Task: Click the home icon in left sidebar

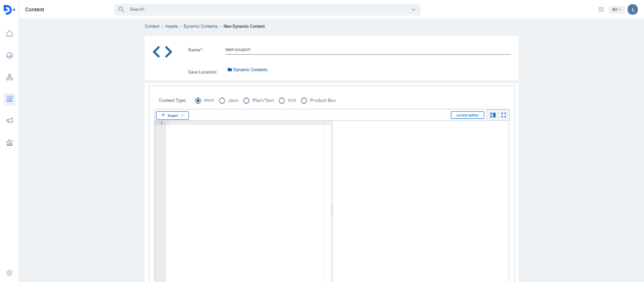Action: click(x=9, y=33)
